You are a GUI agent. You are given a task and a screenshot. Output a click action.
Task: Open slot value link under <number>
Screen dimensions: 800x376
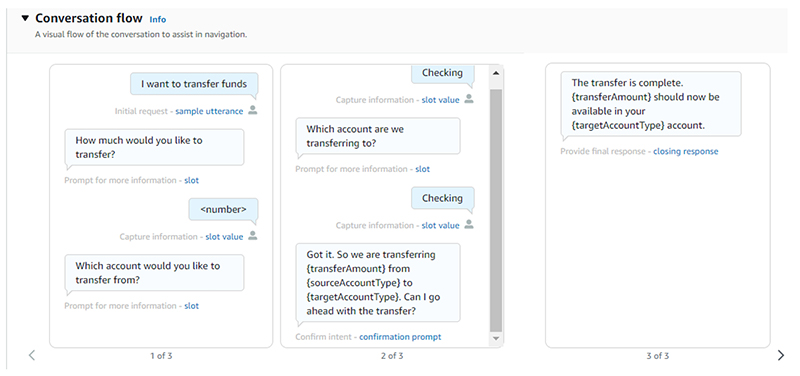(224, 237)
